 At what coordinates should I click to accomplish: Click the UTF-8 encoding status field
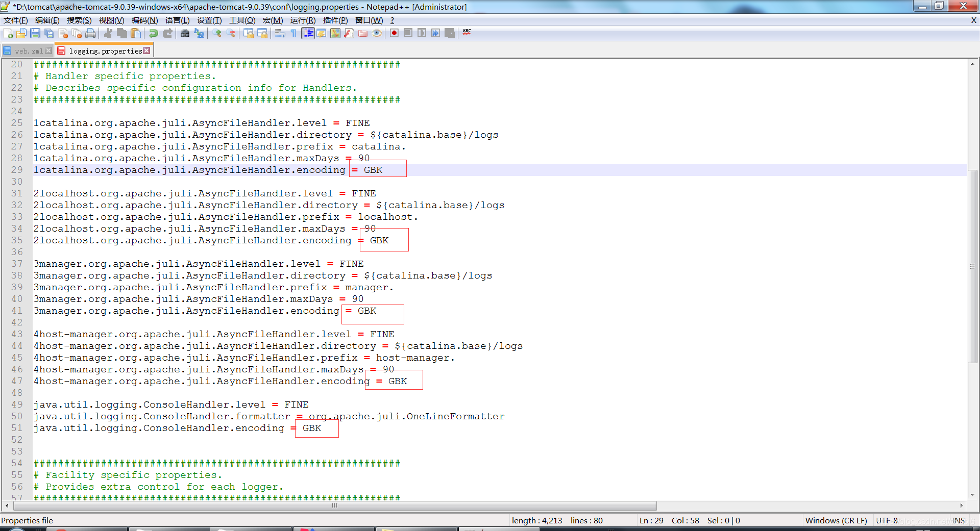tap(887, 520)
